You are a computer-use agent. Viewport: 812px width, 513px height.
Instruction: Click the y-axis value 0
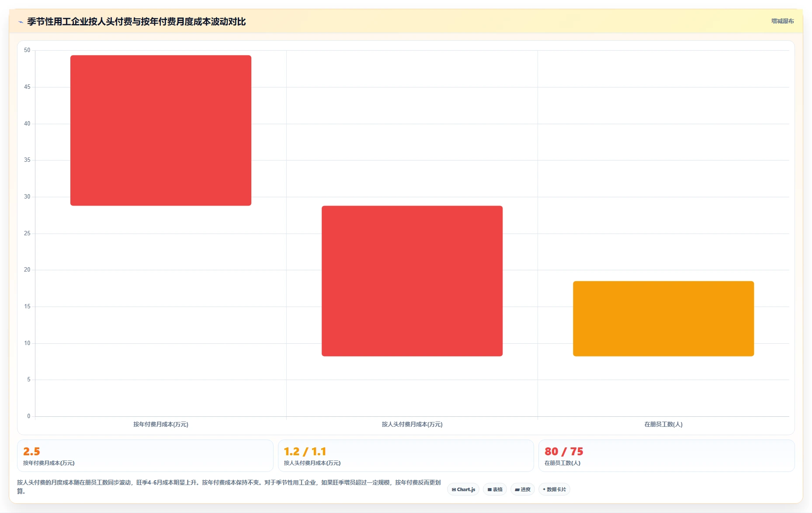point(29,416)
